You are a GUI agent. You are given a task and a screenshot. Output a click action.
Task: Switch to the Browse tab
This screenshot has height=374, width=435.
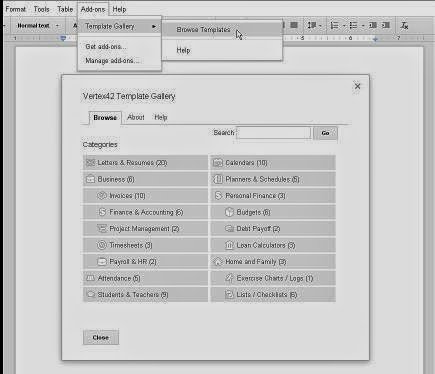point(105,118)
